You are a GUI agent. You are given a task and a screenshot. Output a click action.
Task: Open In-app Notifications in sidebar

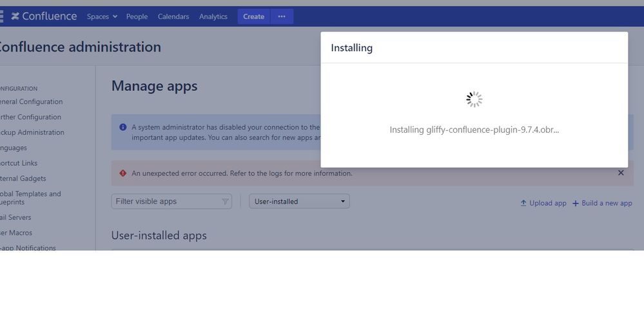pyautogui.click(x=28, y=248)
